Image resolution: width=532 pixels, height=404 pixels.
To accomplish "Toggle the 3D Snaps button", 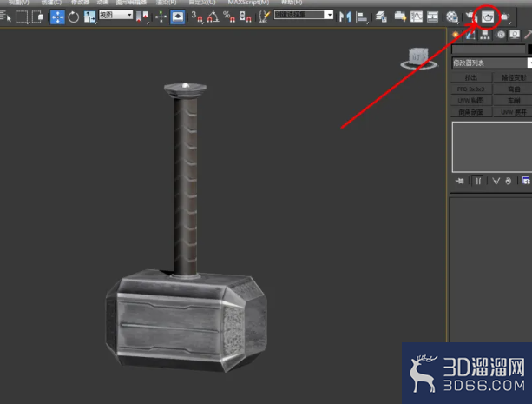I will (197, 17).
